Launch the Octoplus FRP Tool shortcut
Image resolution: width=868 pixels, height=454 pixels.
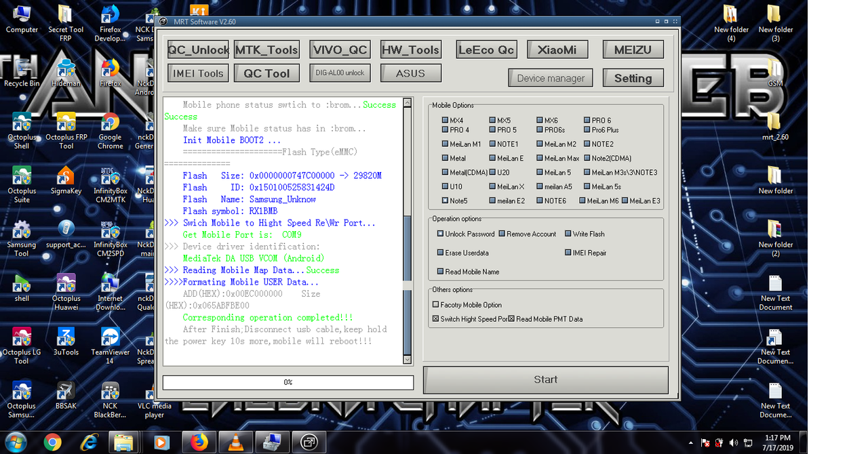(x=66, y=131)
